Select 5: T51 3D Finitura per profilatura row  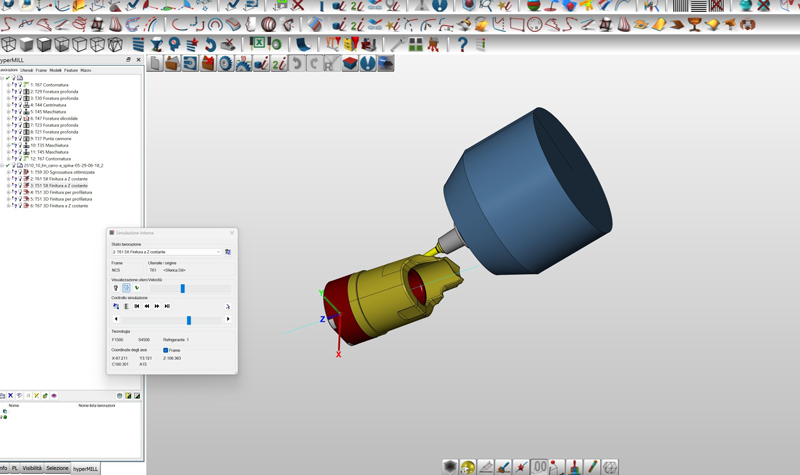pos(61,199)
